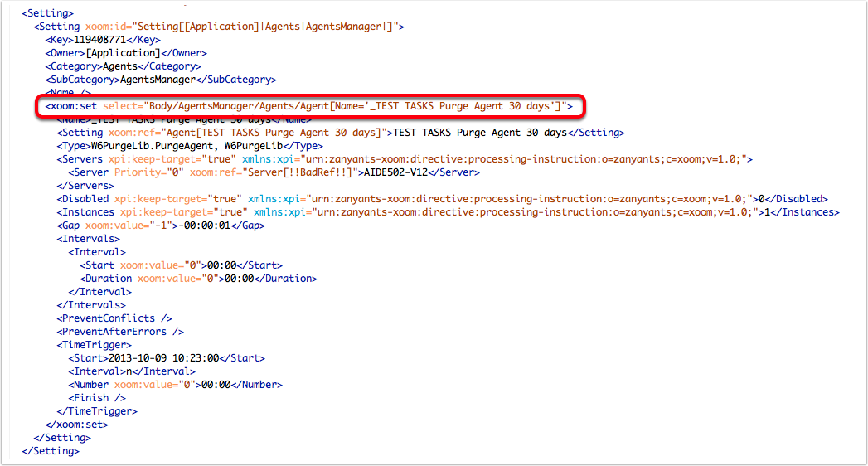The height and width of the screenshot is (466, 868).
Task: Click the Key value 119408771
Action: pyautogui.click(x=101, y=40)
